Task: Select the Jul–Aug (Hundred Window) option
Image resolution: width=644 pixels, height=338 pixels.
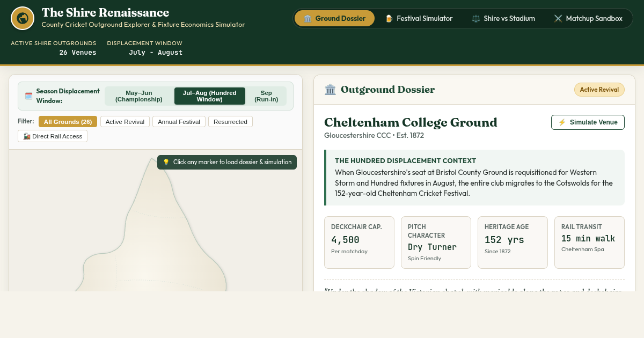Action: point(210,96)
